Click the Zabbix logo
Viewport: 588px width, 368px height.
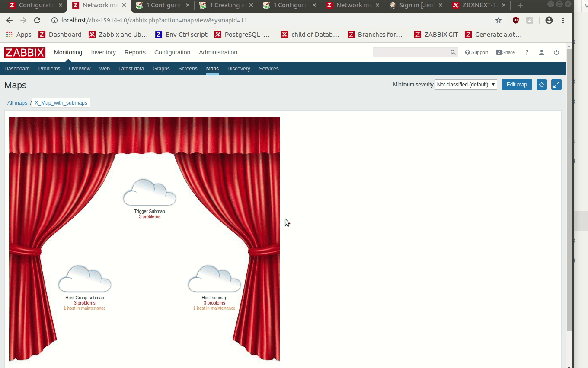click(x=25, y=52)
